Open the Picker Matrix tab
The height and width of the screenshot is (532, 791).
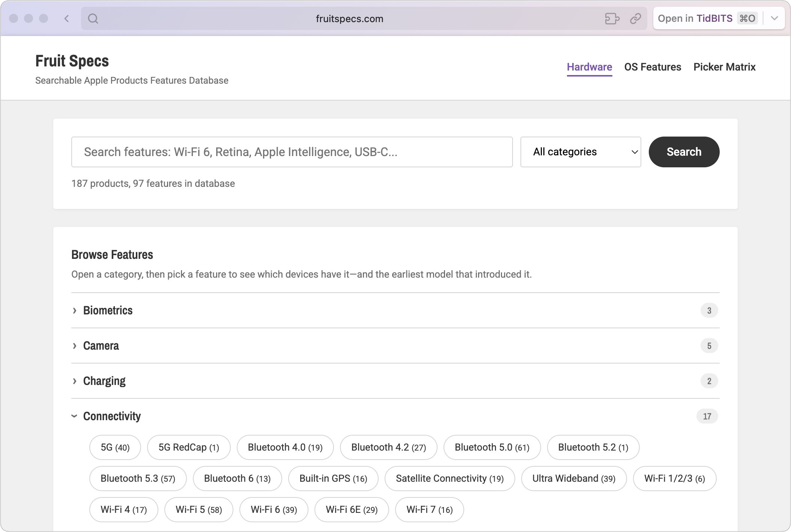coord(724,67)
